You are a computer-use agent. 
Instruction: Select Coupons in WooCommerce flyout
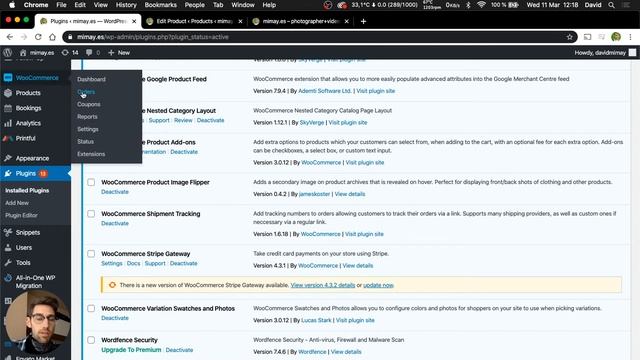(89, 104)
